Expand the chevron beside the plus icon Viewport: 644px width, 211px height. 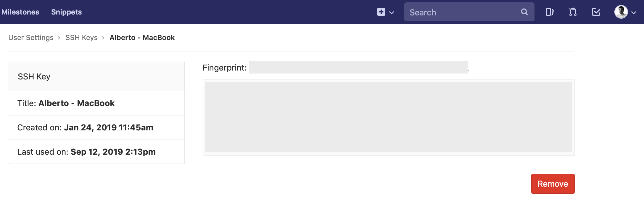pyautogui.click(x=392, y=13)
